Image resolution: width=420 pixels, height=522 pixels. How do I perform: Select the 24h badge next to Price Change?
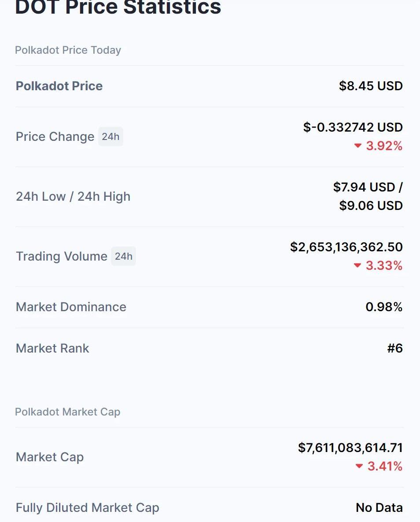111,136
